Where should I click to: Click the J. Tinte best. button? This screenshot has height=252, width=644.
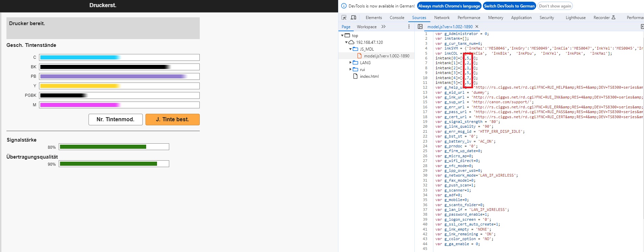(x=172, y=119)
